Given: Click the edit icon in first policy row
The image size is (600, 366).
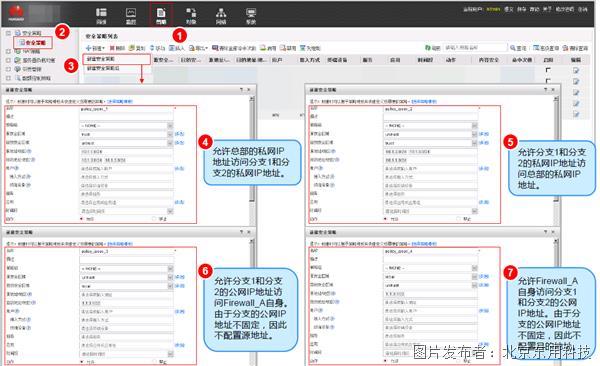Looking at the screenshot, I should tap(576, 70).
